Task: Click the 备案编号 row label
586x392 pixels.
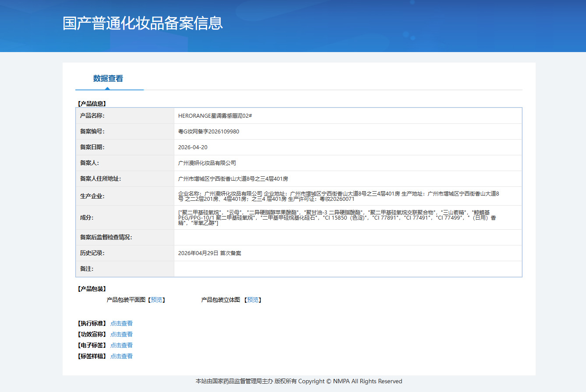Action: [92, 132]
